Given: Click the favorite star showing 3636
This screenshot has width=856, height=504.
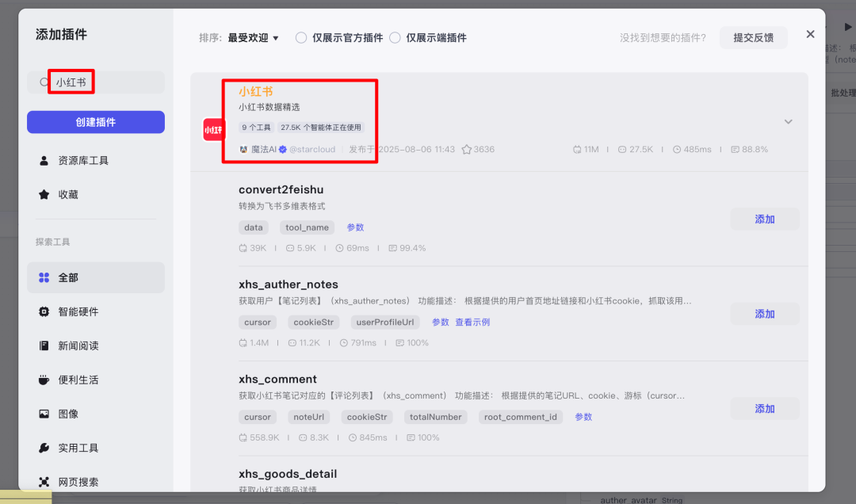Looking at the screenshot, I should [x=466, y=149].
